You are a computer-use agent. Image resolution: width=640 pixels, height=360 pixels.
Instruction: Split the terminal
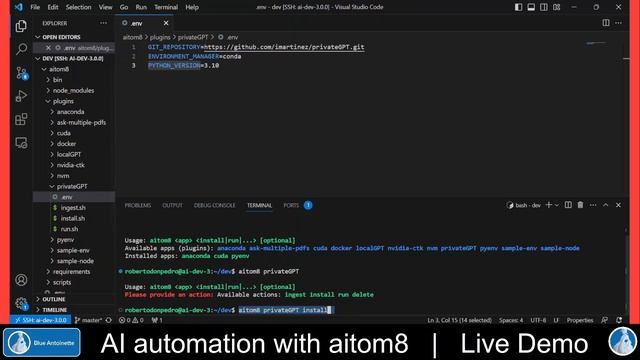point(568,205)
